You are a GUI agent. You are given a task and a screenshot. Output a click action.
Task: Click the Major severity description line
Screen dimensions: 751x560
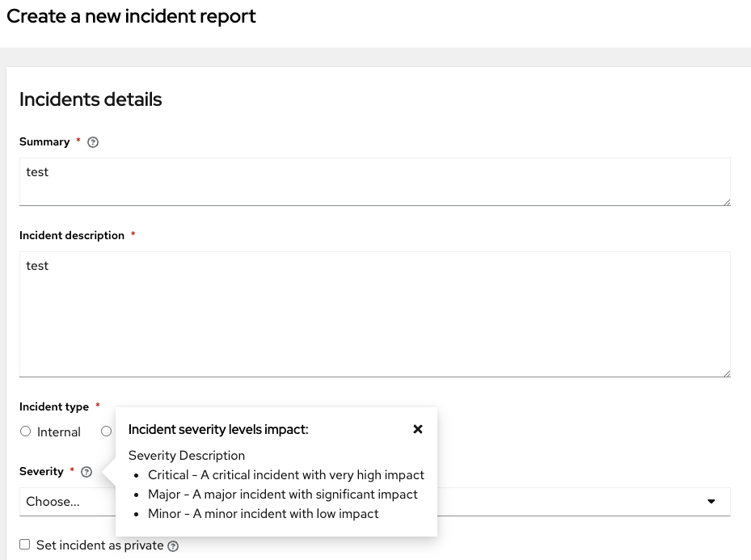coord(283,495)
